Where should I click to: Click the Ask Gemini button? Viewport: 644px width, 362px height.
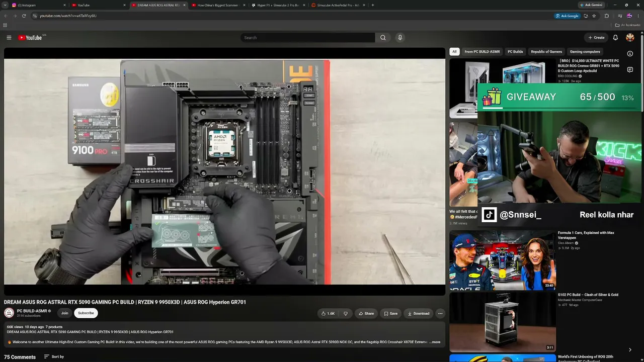(x=591, y=5)
